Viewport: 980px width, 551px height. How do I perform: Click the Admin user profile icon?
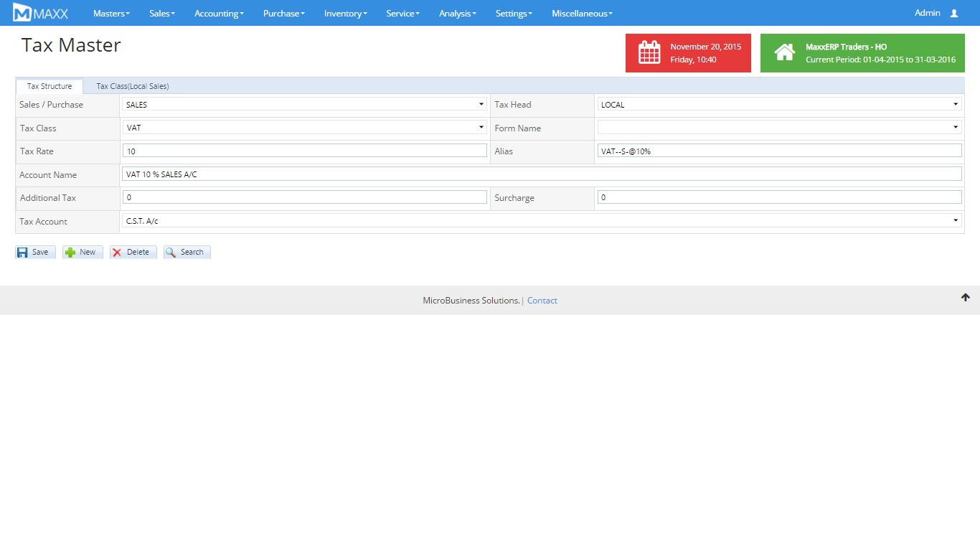tap(953, 13)
